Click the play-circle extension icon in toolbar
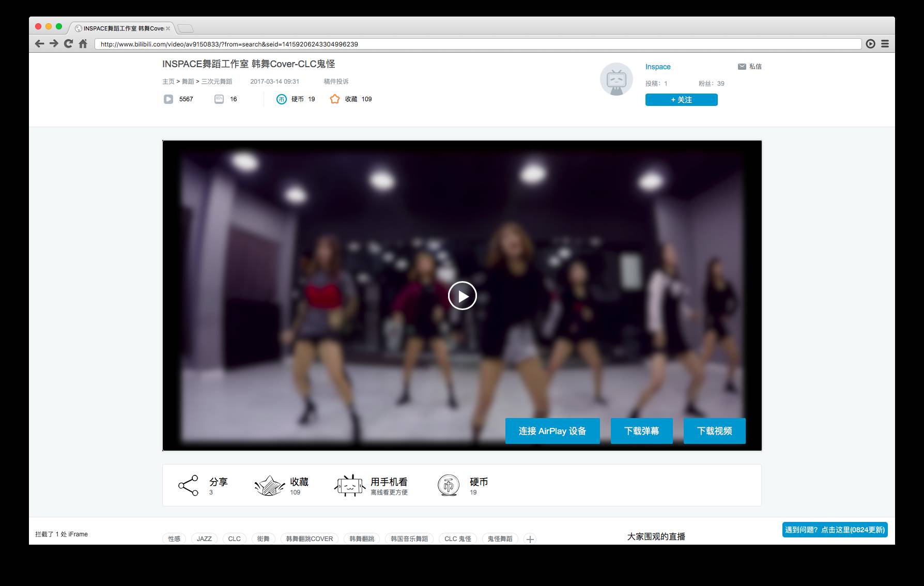 coord(871,44)
